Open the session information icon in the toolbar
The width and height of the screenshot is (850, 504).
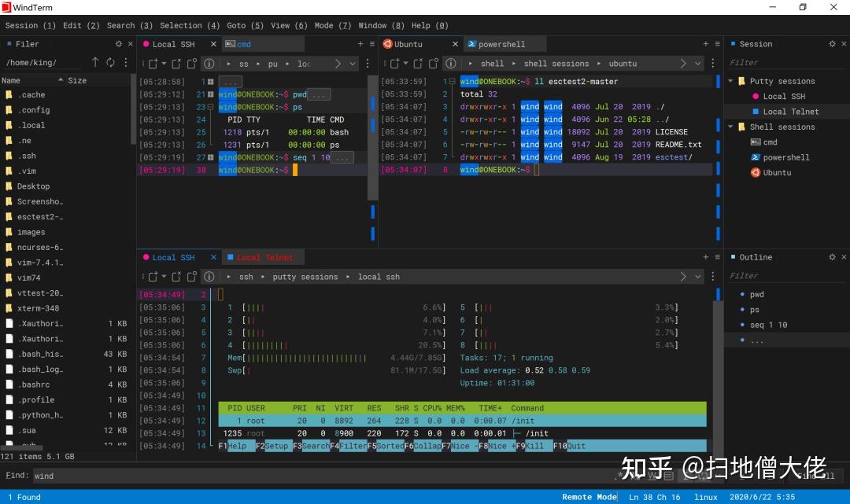tap(209, 64)
